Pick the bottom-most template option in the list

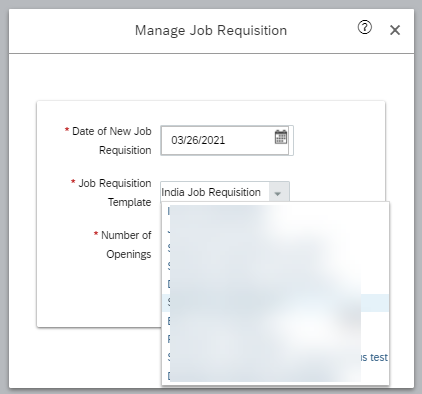(x=275, y=375)
